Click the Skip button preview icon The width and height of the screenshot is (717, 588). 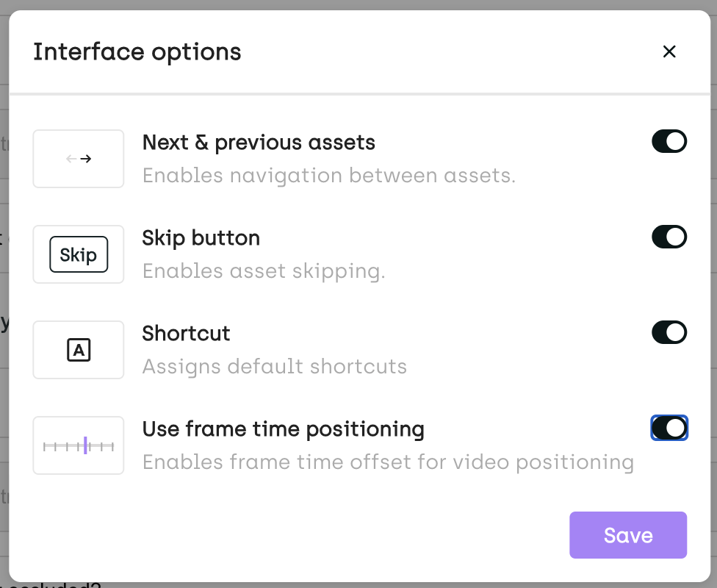click(79, 254)
